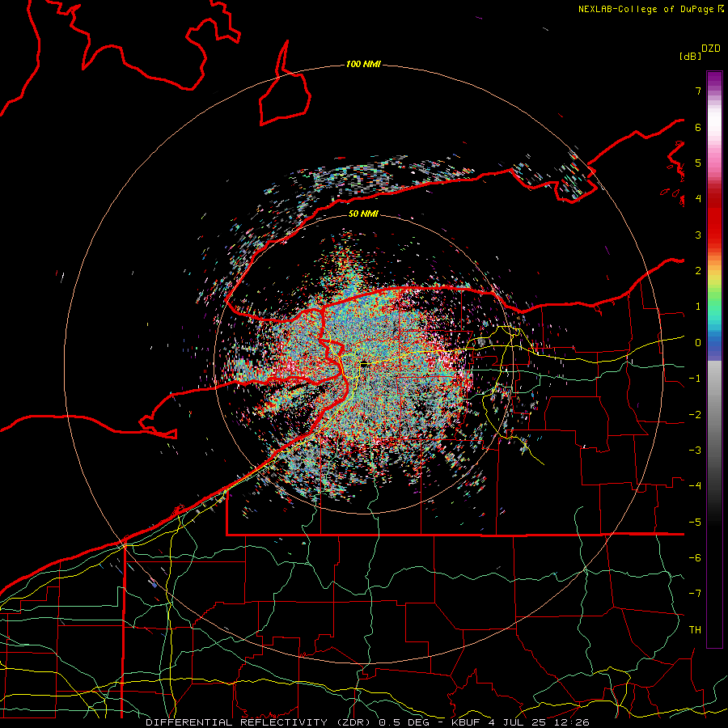This screenshot has width=728, height=728.
Task: Click the -7 value on the color scale
Action: pyautogui.click(x=695, y=594)
